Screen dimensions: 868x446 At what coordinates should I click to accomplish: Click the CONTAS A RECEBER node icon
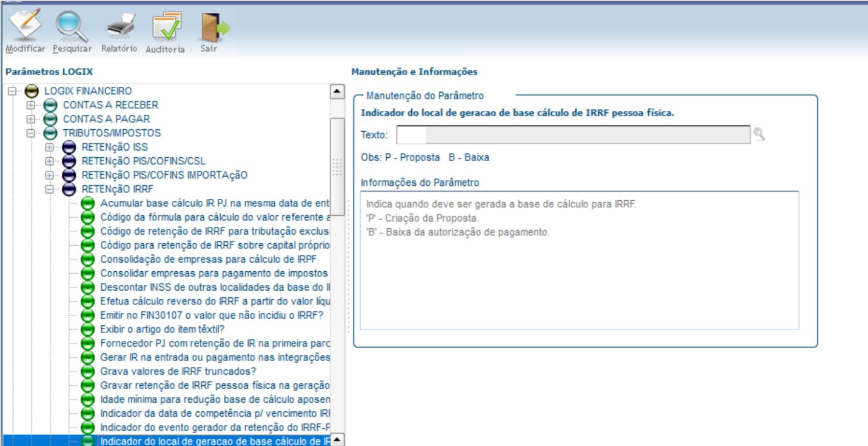pos(51,105)
